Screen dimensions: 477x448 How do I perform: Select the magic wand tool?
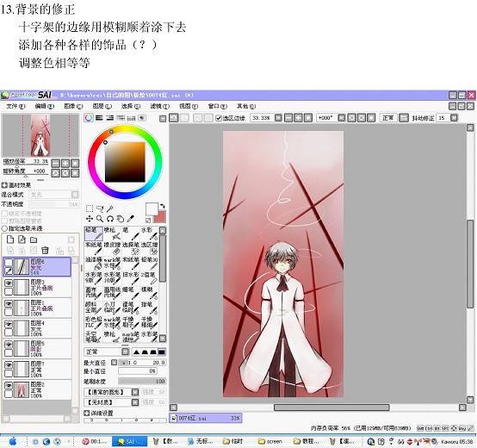pos(110,208)
